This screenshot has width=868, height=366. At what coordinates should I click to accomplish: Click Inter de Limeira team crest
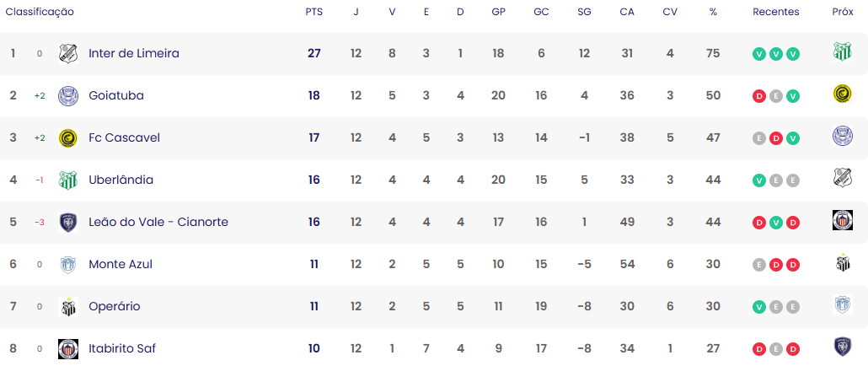click(x=68, y=54)
